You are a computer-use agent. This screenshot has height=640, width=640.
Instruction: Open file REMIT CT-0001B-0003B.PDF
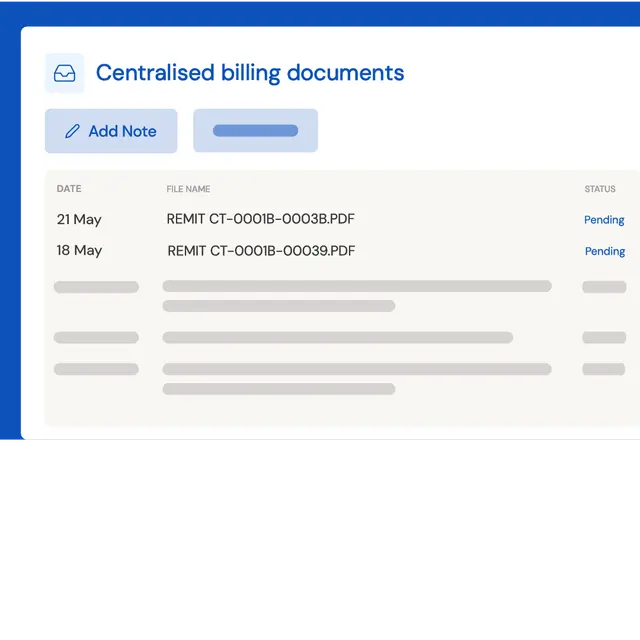click(x=260, y=219)
